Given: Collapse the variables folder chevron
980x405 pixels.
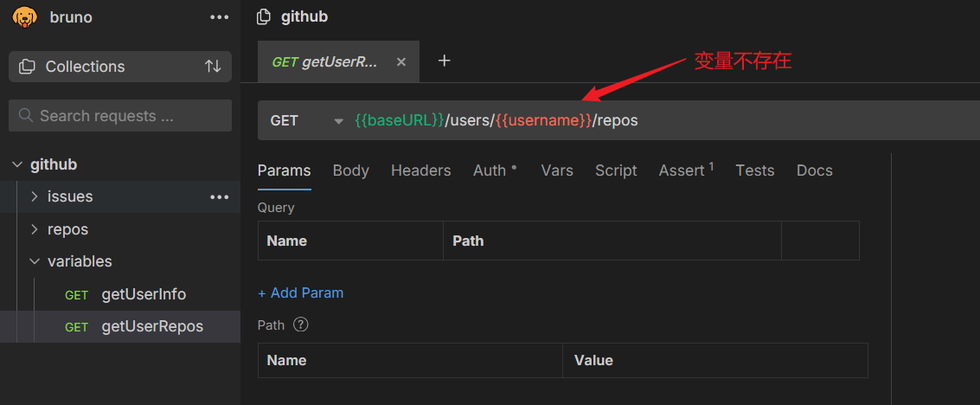Looking at the screenshot, I should [34, 261].
